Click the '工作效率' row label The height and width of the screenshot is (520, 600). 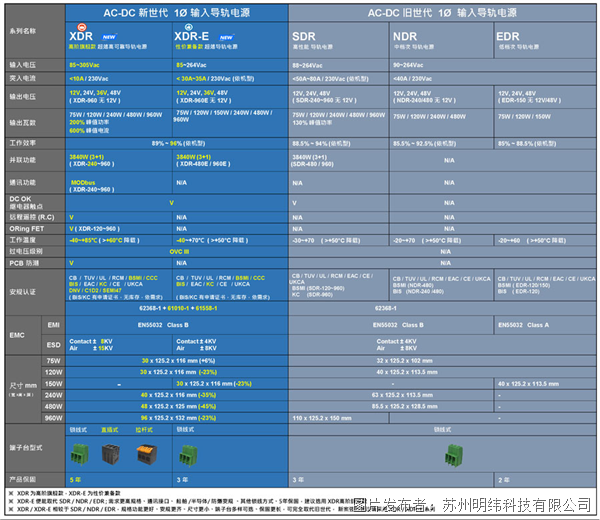coord(23,143)
